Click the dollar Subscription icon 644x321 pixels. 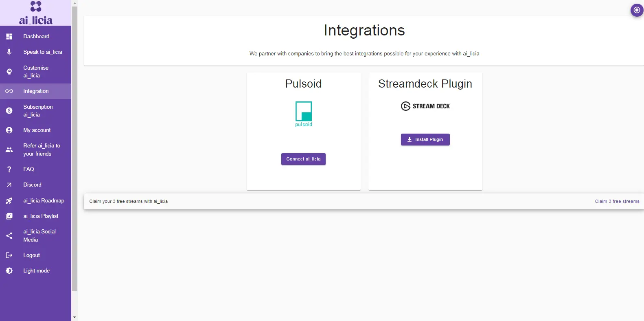(9, 111)
